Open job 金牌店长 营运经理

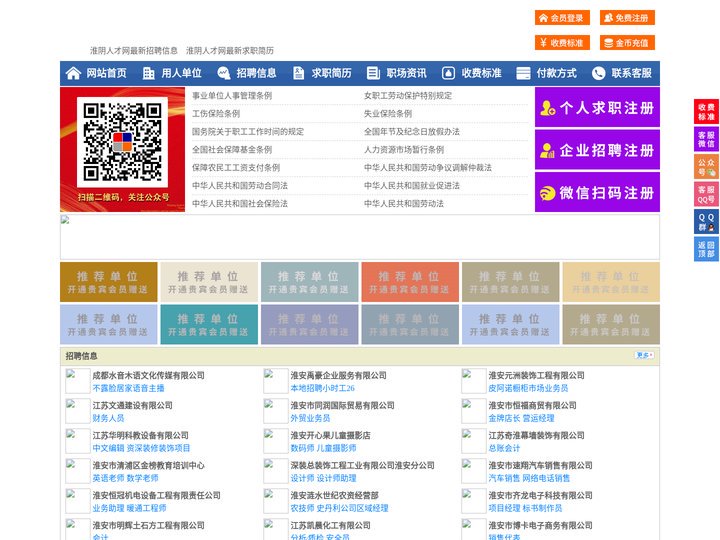pyautogui.click(x=521, y=418)
